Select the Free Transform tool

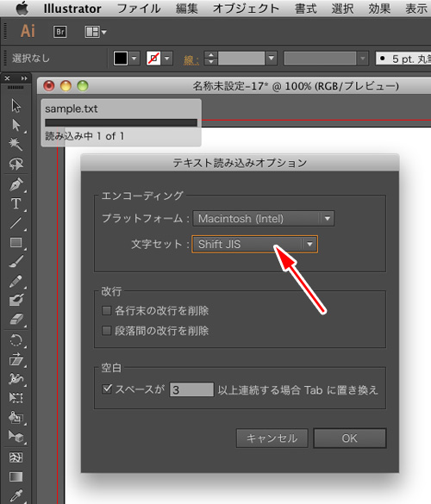[x=16, y=398]
